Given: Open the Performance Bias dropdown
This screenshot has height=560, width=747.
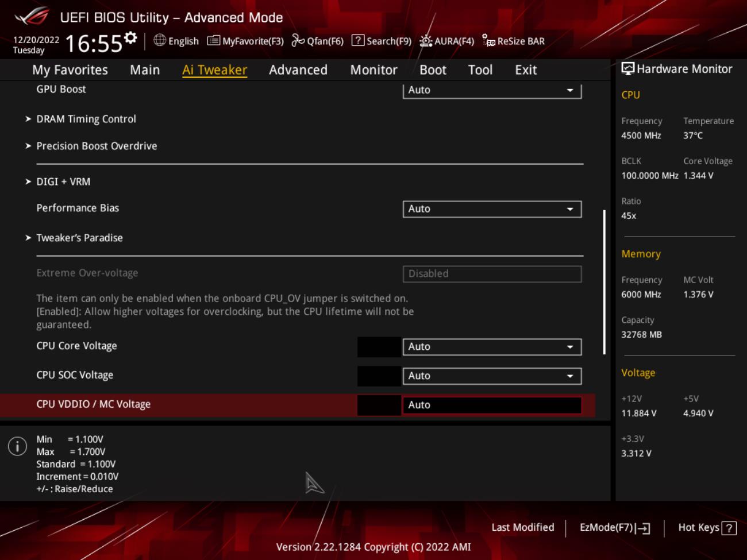Looking at the screenshot, I should coord(492,209).
